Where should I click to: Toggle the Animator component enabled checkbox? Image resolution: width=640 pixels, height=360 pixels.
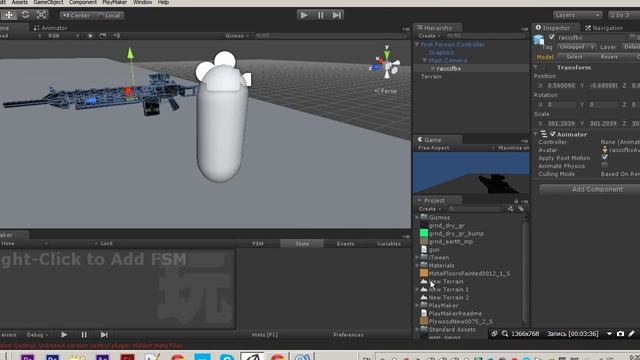tap(553, 134)
